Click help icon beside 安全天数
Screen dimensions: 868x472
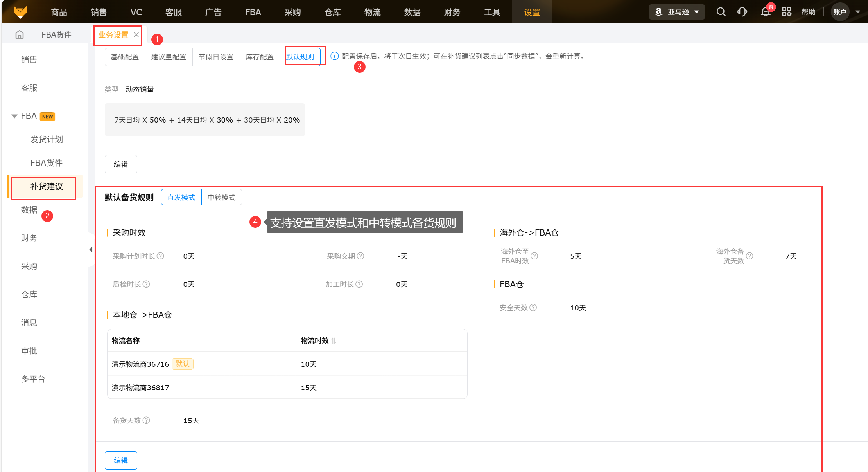coord(533,308)
